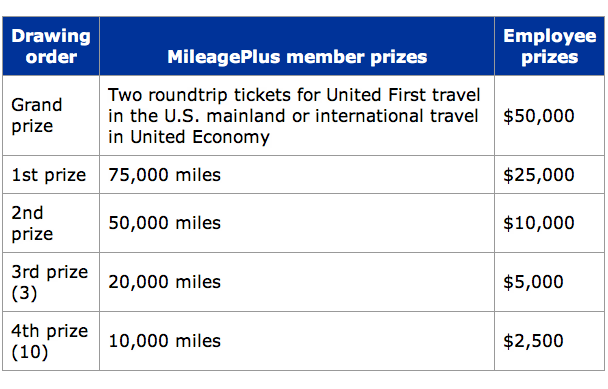
Task: Click the 10,000 miles cell
Action: [297, 341]
